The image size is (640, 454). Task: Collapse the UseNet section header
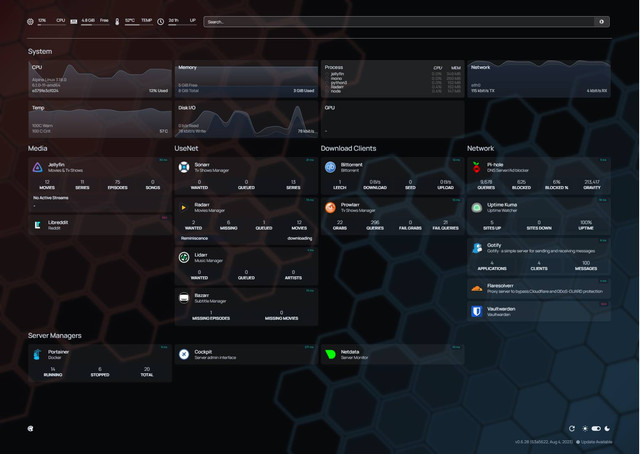coord(186,148)
